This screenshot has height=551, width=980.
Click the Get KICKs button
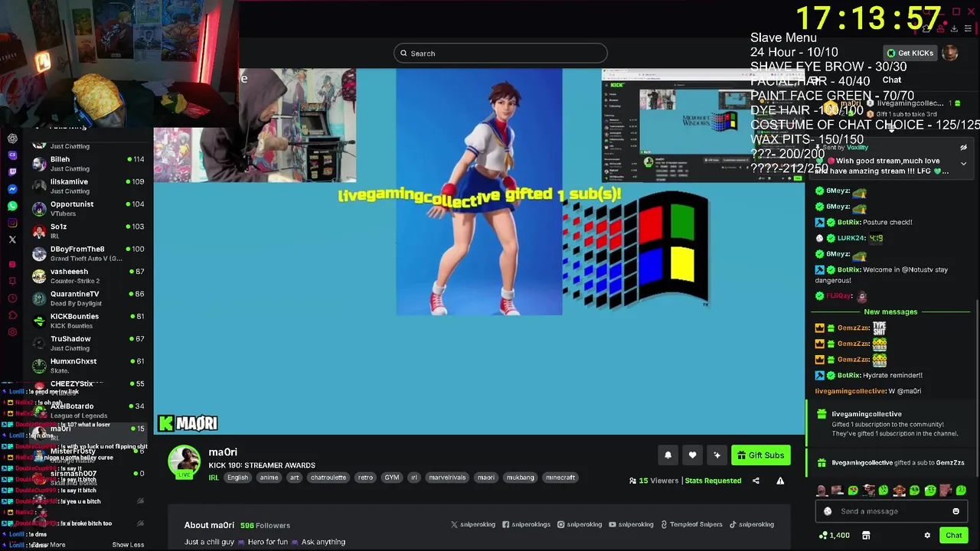click(x=910, y=53)
